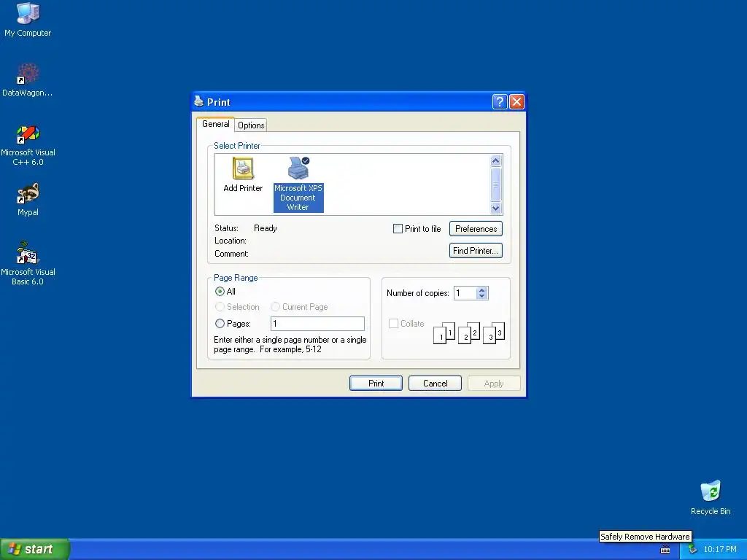Select Microsoft Visual Basic 6.0 shortcut
This screenshot has height=560, width=747.
click(x=28, y=263)
